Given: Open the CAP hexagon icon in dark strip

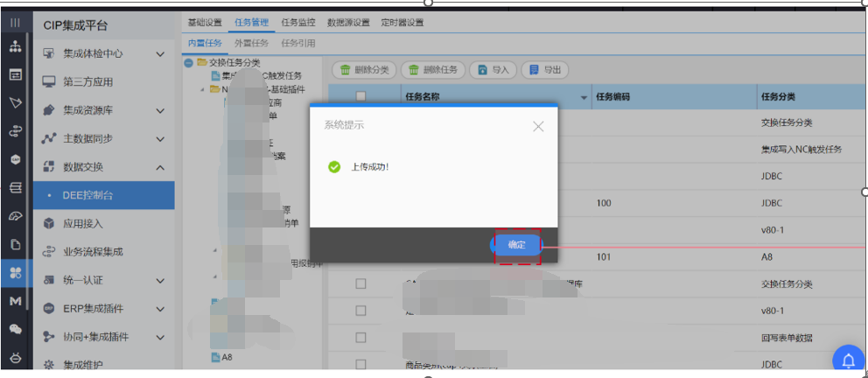Looking at the screenshot, I should (16, 159).
